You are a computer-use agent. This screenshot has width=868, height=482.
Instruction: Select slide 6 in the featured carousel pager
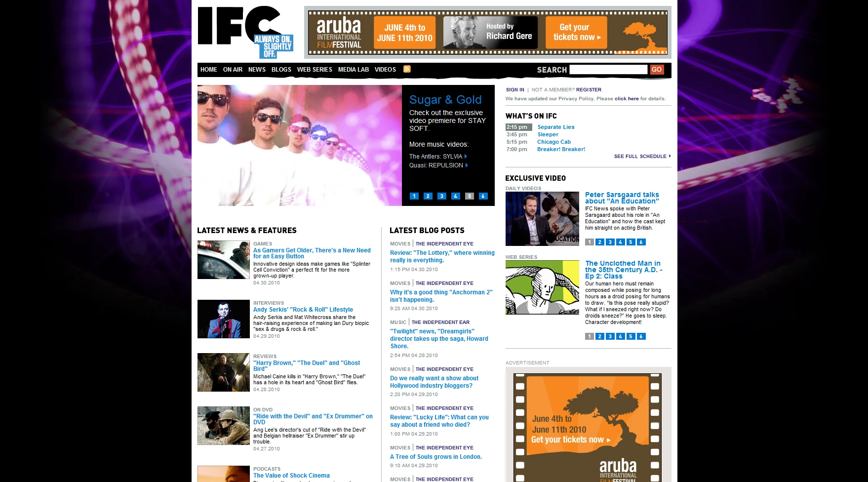(482, 196)
